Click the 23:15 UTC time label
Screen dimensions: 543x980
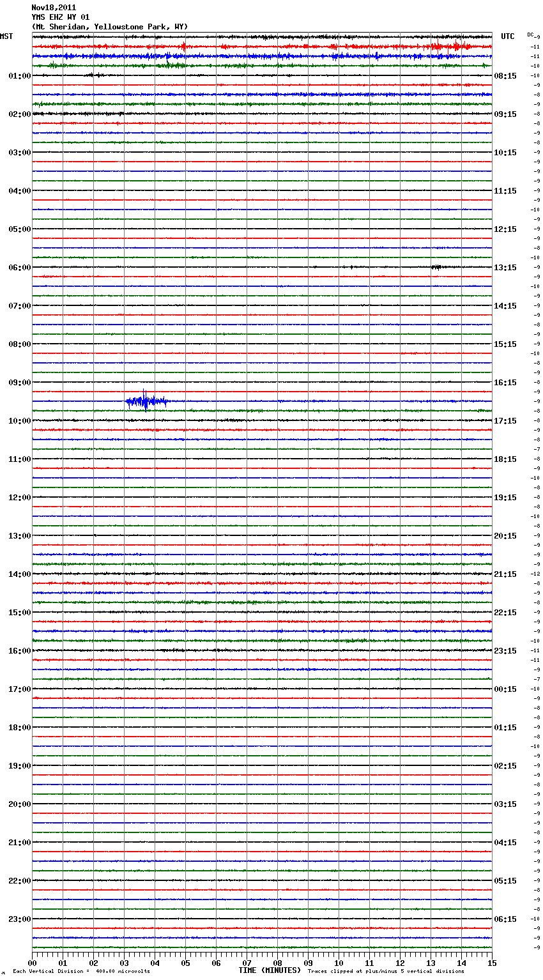click(x=505, y=651)
